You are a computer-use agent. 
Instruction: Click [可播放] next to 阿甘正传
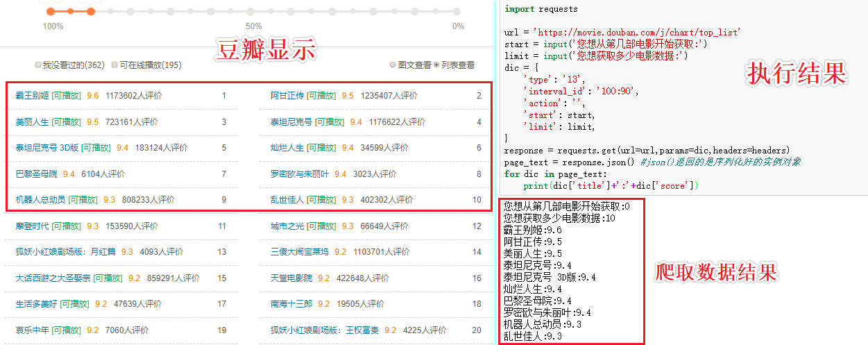click(x=322, y=96)
